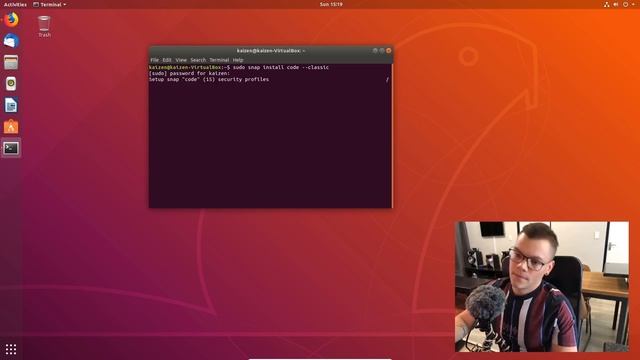The width and height of the screenshot is (640, 360).
Task: Click the 'Setup snap "code" (15) security profiles' line
Action: 209,80
